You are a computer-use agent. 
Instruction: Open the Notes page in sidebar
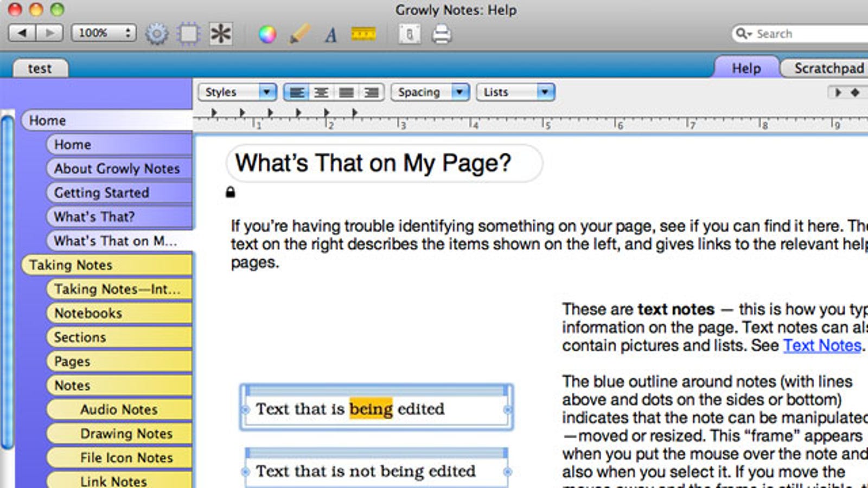tap(119, 386)
